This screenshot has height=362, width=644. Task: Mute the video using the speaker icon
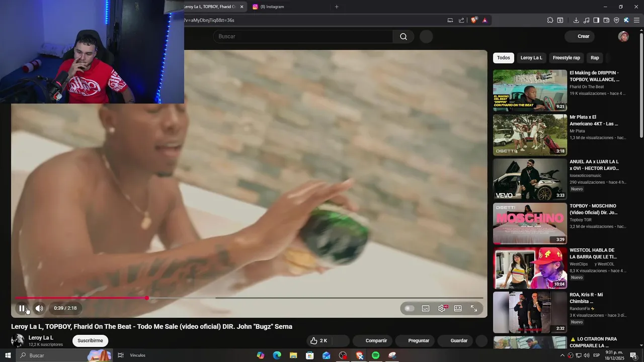point(39,308)
